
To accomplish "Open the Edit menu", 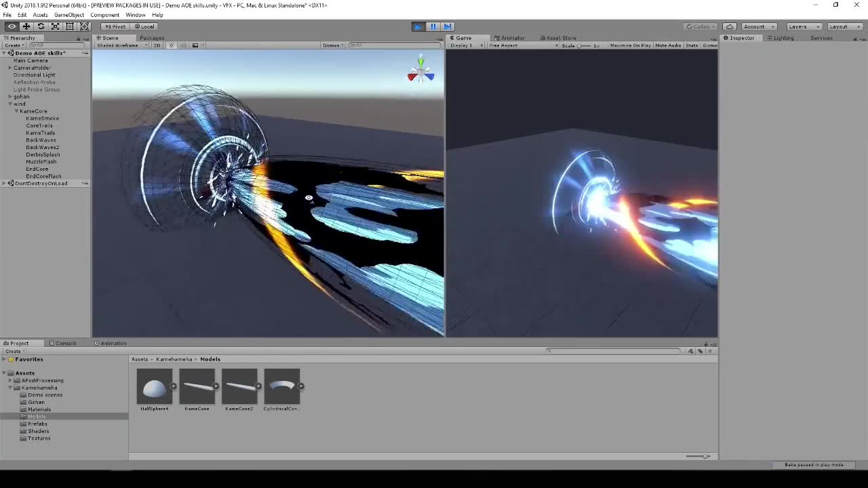I will click(22, 15).
